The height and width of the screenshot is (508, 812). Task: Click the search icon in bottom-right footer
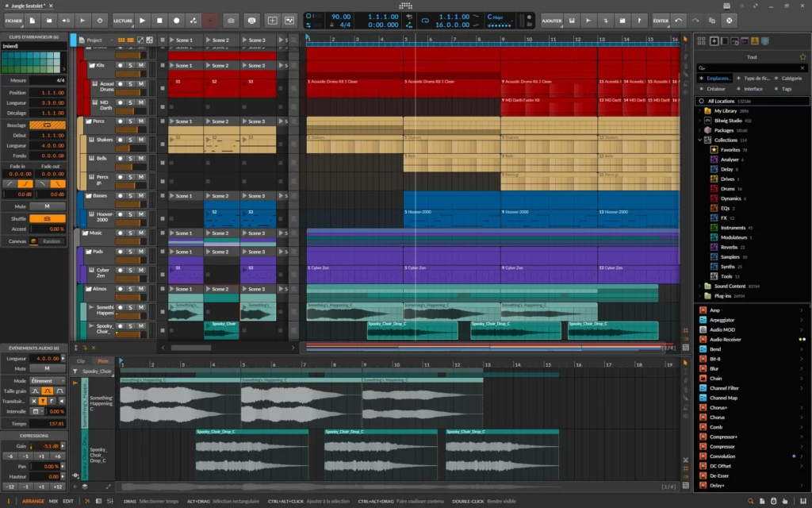750,502
